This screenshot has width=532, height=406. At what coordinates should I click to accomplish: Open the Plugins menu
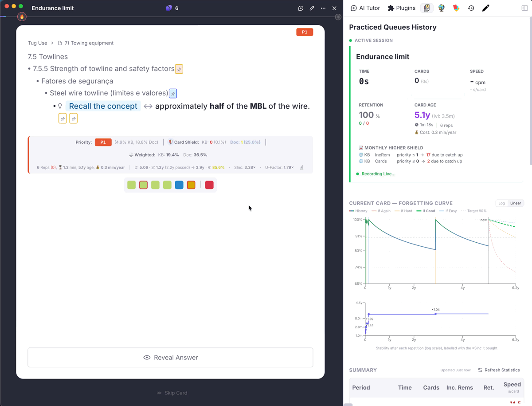(x=401, y=8)
